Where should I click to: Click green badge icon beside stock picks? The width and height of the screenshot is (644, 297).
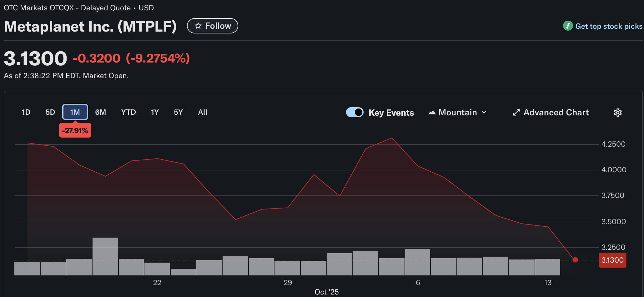pos(568,26)
